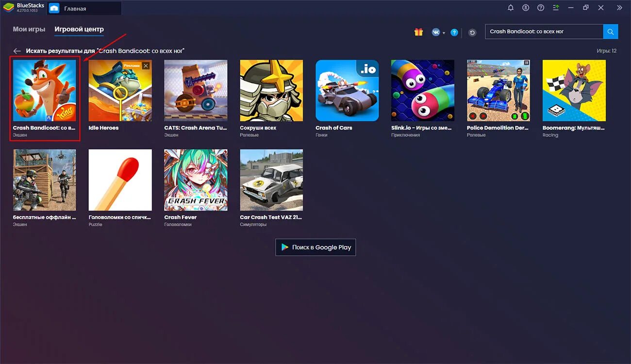The height and width of the screenshot is (364, 631).
Task: Switch to the Мои игры tab
Action: coord(29,29)
